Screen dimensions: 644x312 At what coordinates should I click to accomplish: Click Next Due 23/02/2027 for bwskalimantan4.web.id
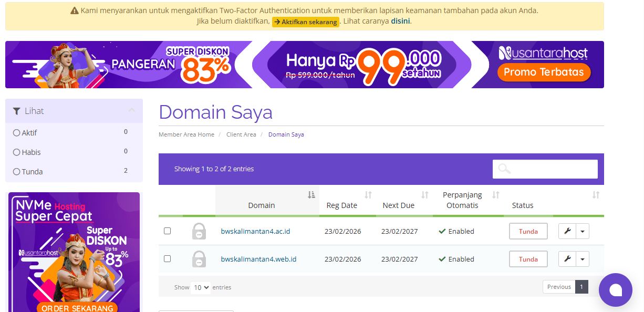(x=400, y=259)
